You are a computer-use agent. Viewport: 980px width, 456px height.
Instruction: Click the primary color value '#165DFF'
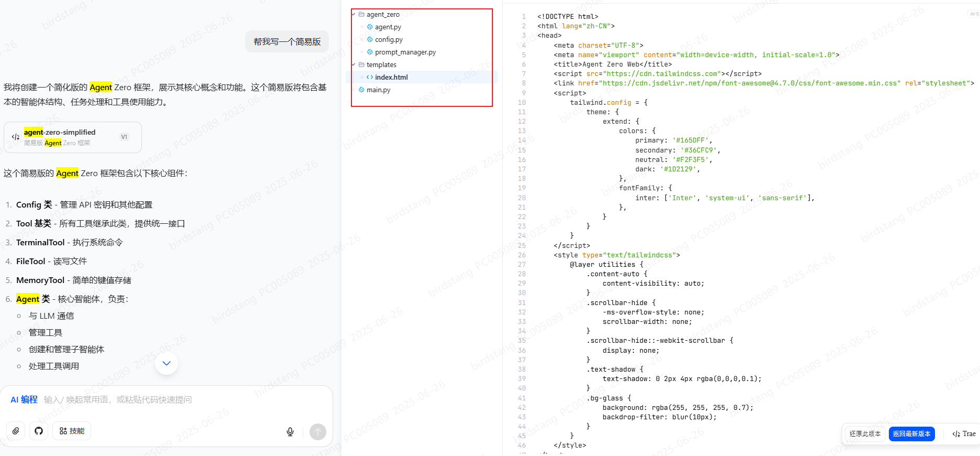click(690, 140)
